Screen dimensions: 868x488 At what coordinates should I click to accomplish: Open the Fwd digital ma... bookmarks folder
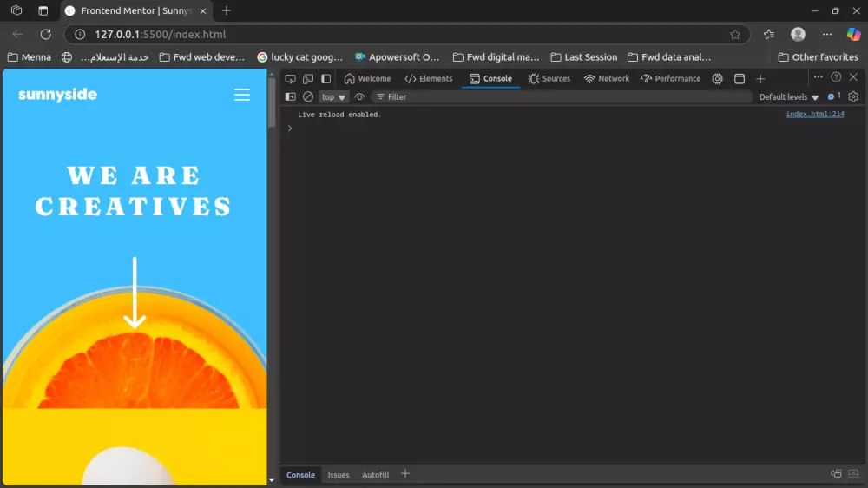click(496, 57)
